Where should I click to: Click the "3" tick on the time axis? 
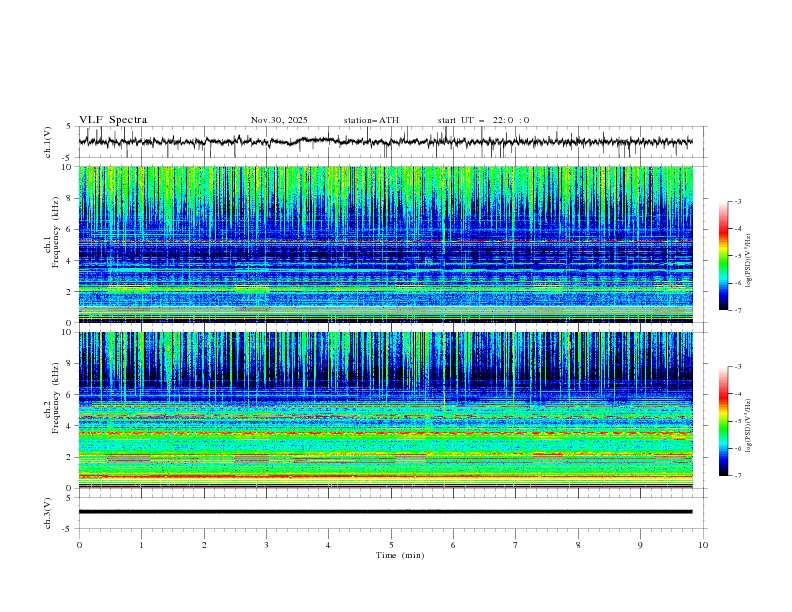tap(266, 545)
